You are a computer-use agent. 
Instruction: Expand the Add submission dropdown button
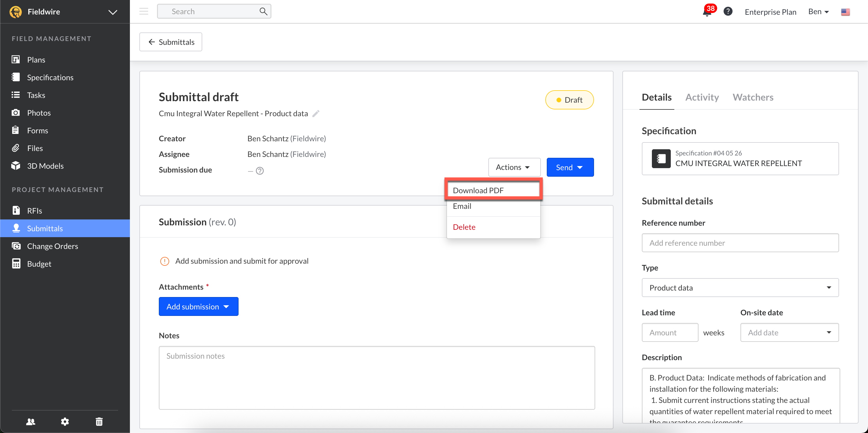[198, 306]
